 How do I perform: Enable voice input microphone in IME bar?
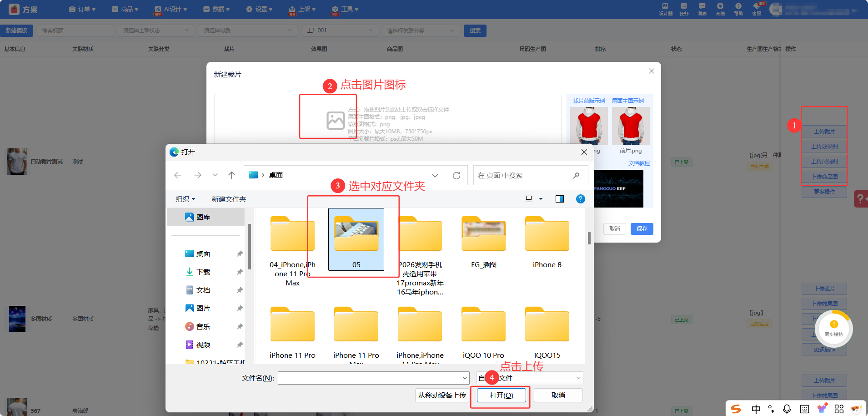tap(787, 409)
